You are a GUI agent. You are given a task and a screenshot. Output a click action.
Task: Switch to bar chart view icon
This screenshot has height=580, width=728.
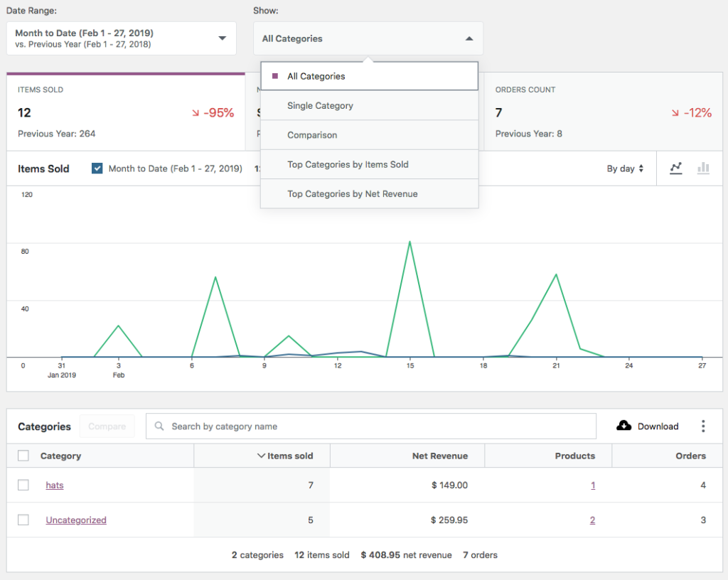703,168
